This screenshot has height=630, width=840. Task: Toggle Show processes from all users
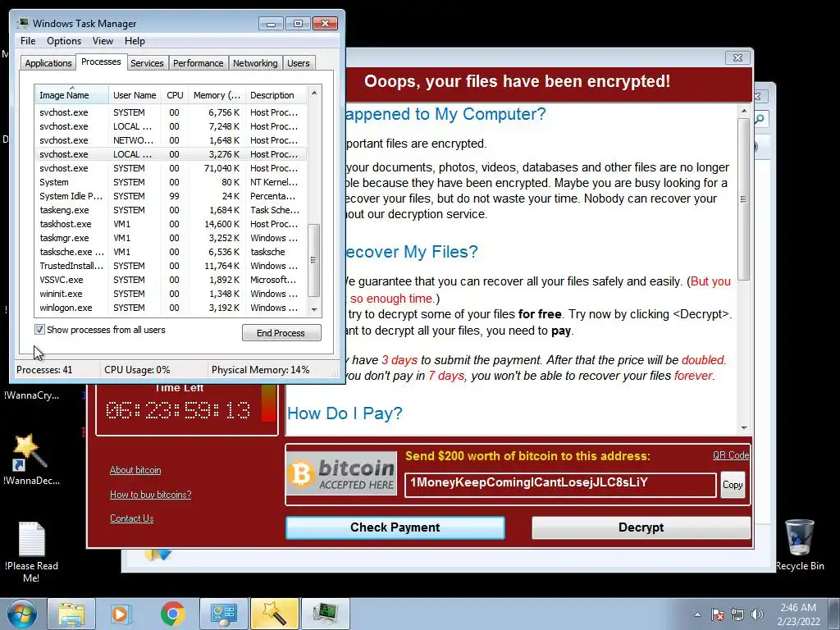pos(39,330)
